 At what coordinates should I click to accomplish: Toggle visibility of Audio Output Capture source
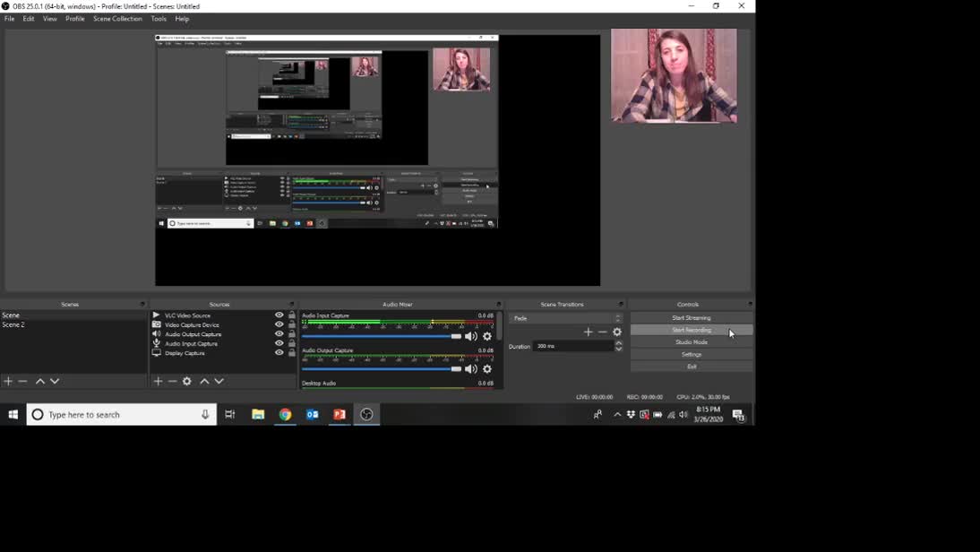click(279, 334)
